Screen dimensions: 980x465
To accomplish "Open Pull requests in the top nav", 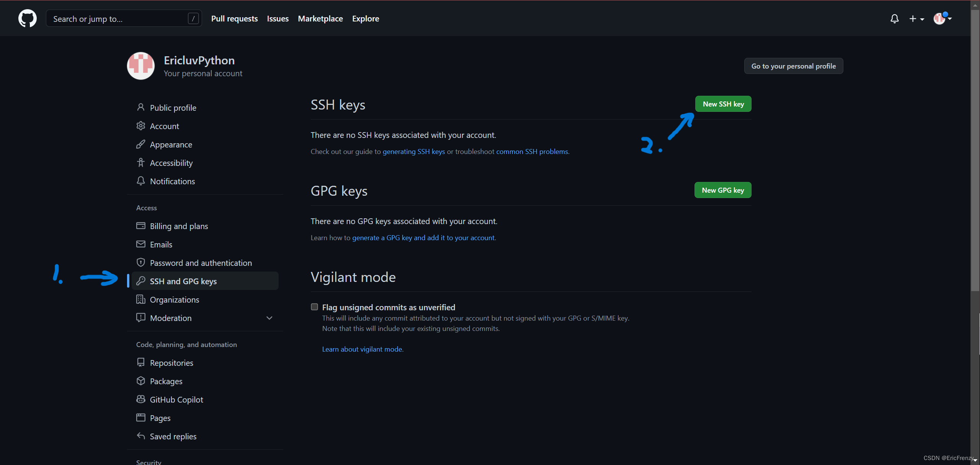I will tap(234, 18).
